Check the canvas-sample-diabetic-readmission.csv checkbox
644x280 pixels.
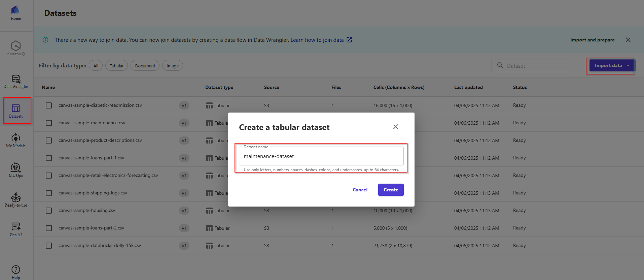[x=49, y=105]
